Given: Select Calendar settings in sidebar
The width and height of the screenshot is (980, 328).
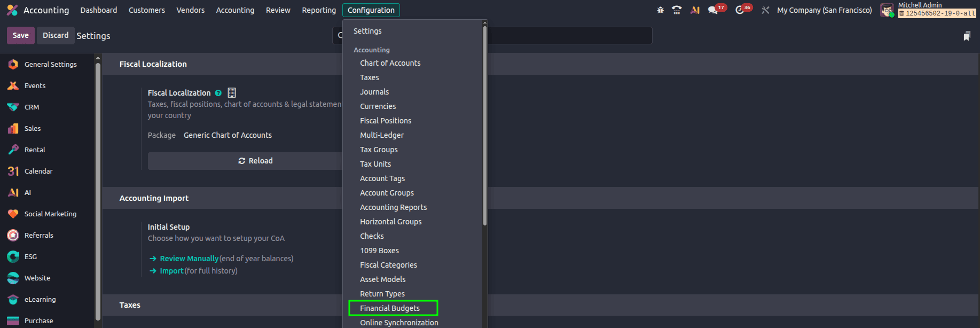Looking at the screenshot, I should [47, 171].
